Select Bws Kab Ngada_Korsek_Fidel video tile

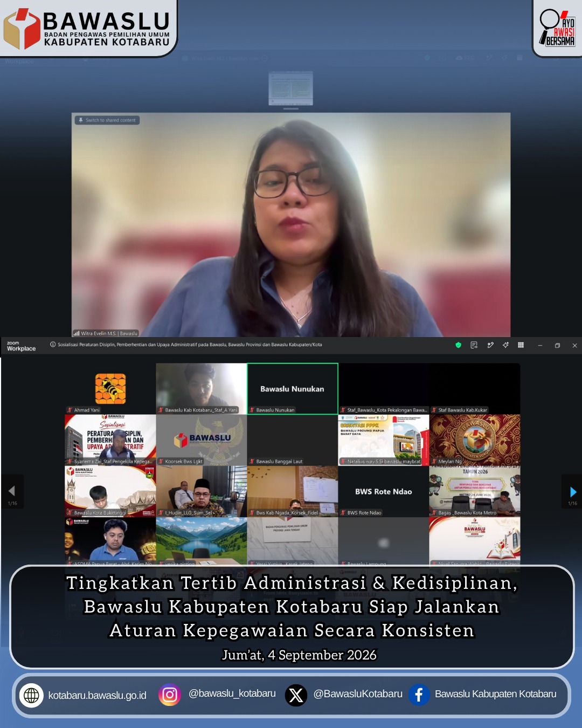tap(293, 491)
